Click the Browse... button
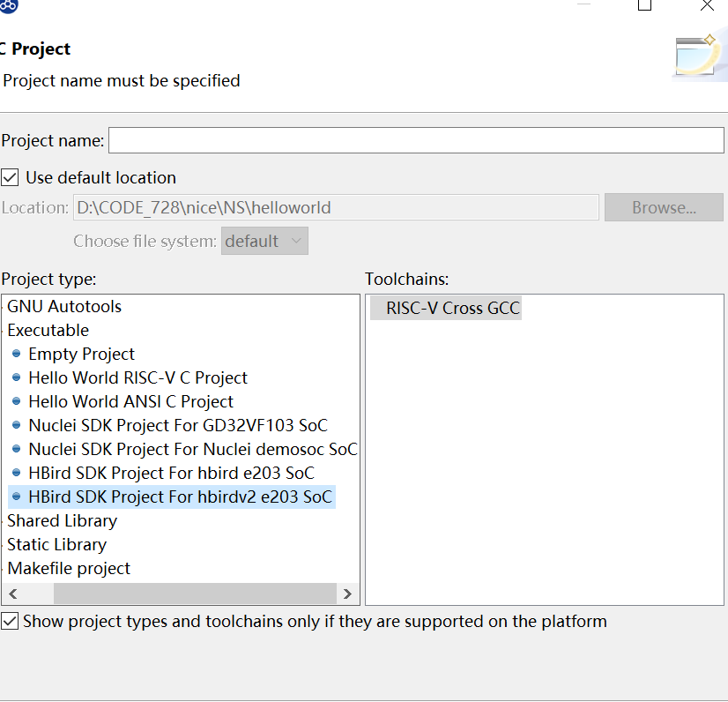The height and width of the screenshot is (702, 728). pos(664,207)
